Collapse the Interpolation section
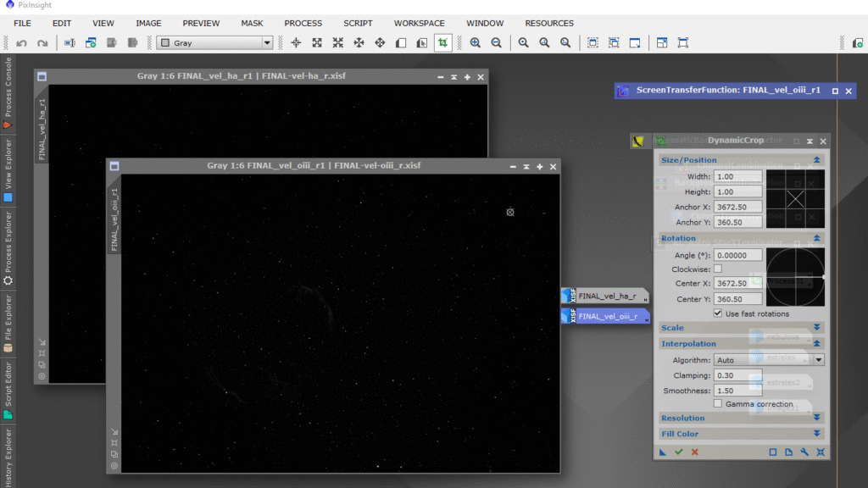 (816, 344)
